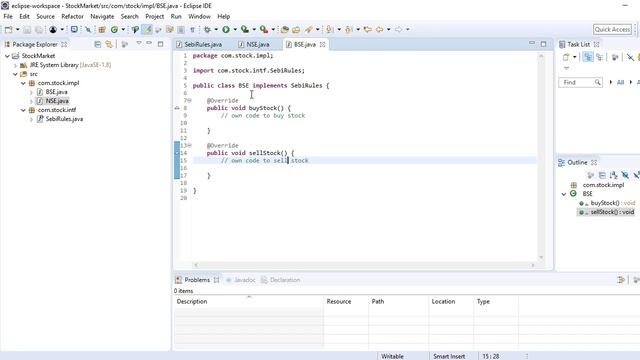Toggle Link with Editor in Package Explorer
This screenshot has width=640, height=360.
click(109, 44)
